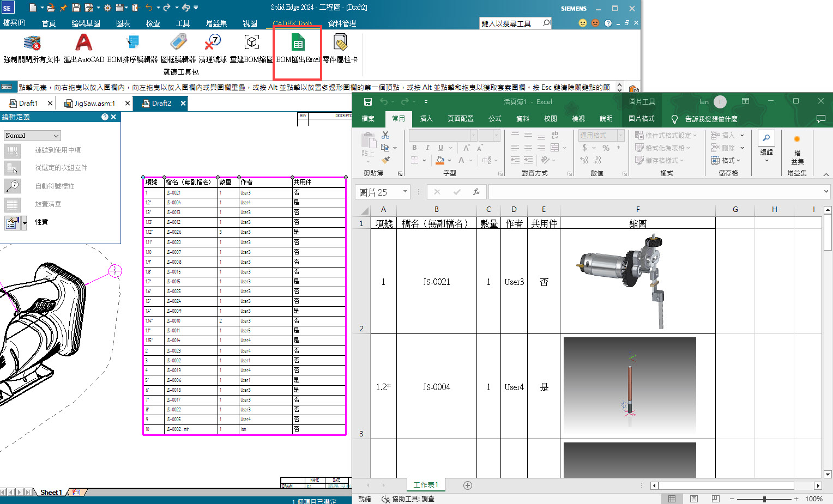Click the Excel format painter brush
The width and height of the screenshot is (833, 504).
tap(385, 160)
